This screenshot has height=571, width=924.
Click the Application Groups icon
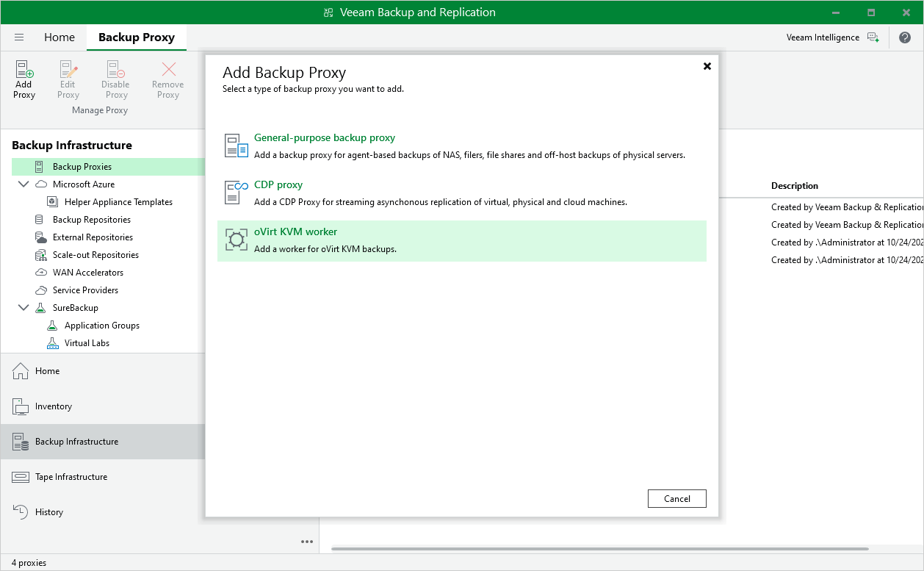(x=52, y=326)
